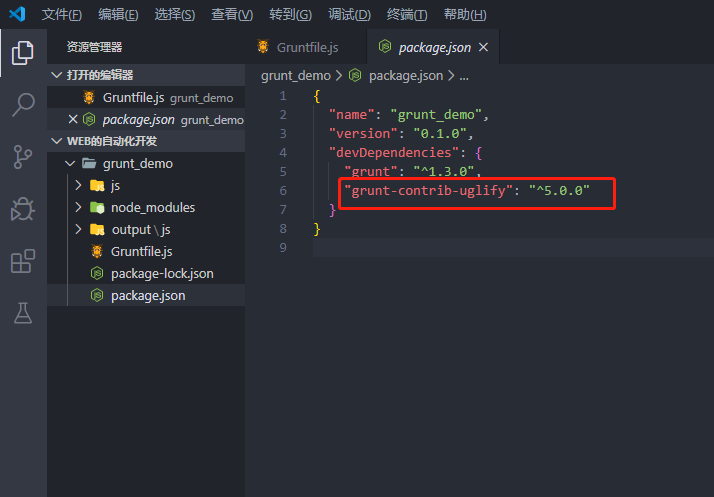Click the "devDependencies" key on line 4

pyautogui.click(x=394, y=153)
